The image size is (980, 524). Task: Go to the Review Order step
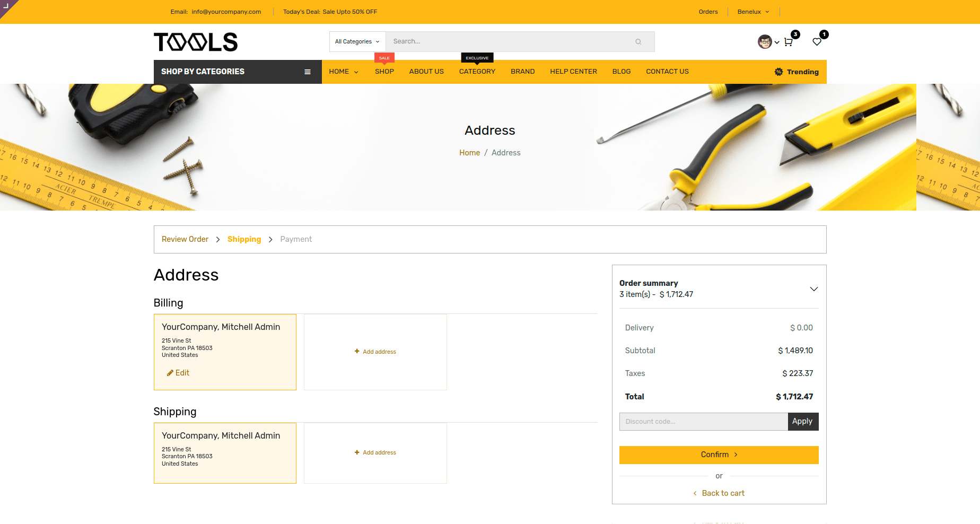pos(185,239)
